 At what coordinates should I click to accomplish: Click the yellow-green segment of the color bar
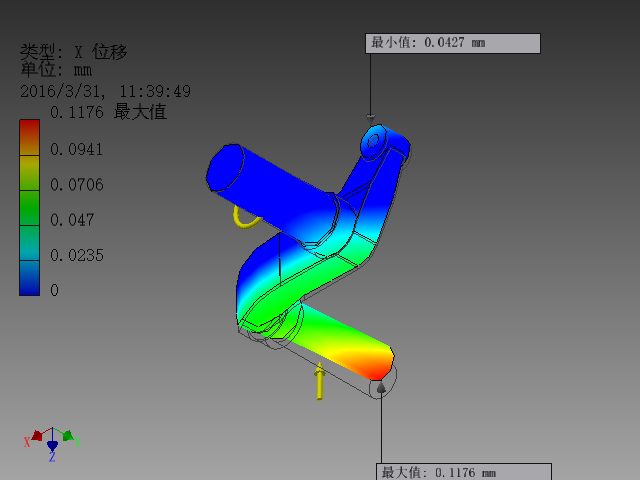[29, 173]
